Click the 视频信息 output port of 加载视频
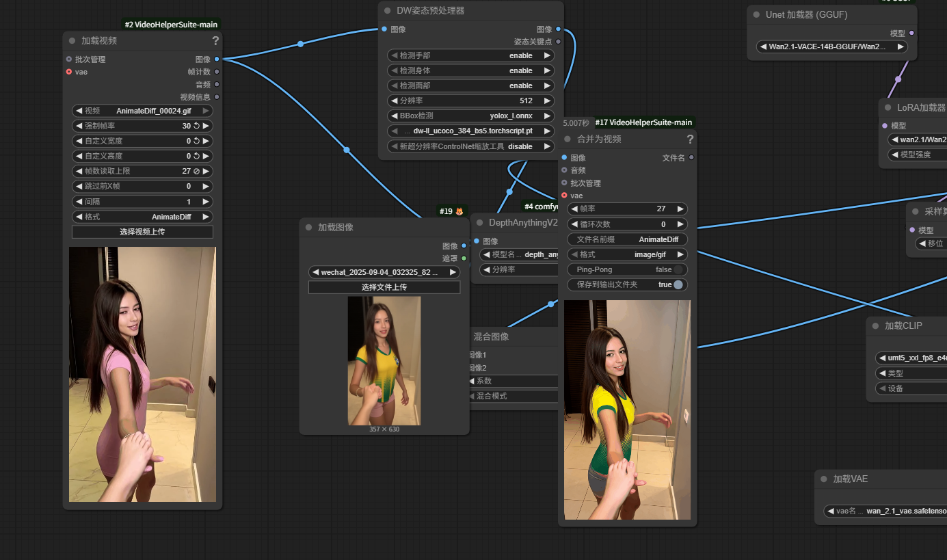Image resolution: width=947 pixels, height=560 pixels. 217,96
